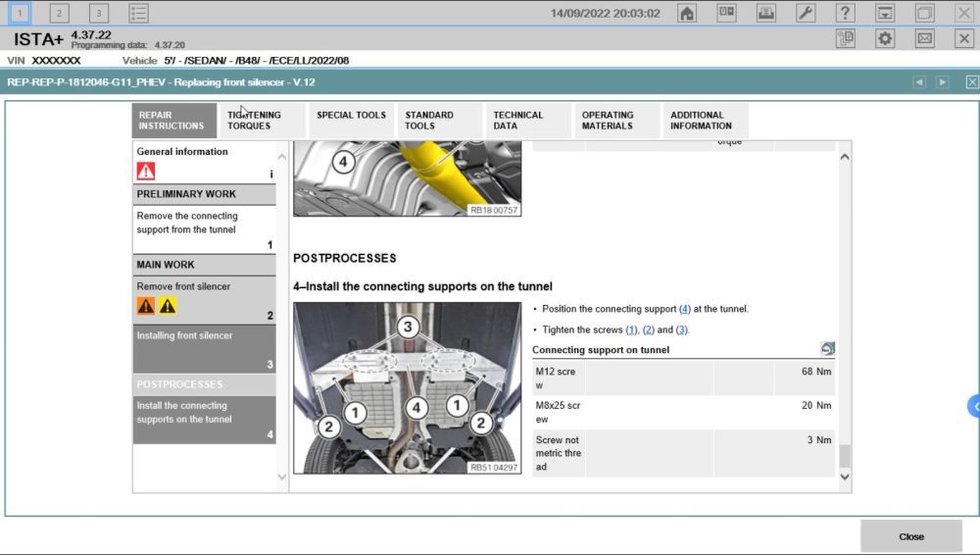Open the operations list icon
This screenshot has height=555, width=980.
(x=138, y=13)
